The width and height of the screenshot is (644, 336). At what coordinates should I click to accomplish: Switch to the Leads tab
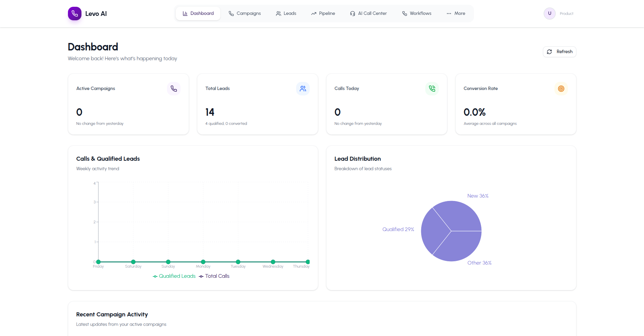[286, 13]
